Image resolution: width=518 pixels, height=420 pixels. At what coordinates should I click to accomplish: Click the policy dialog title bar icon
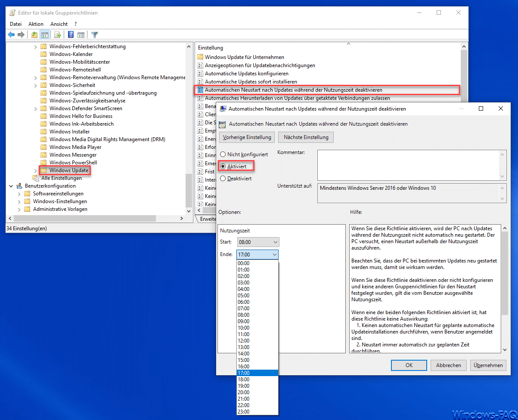[223, 109]
